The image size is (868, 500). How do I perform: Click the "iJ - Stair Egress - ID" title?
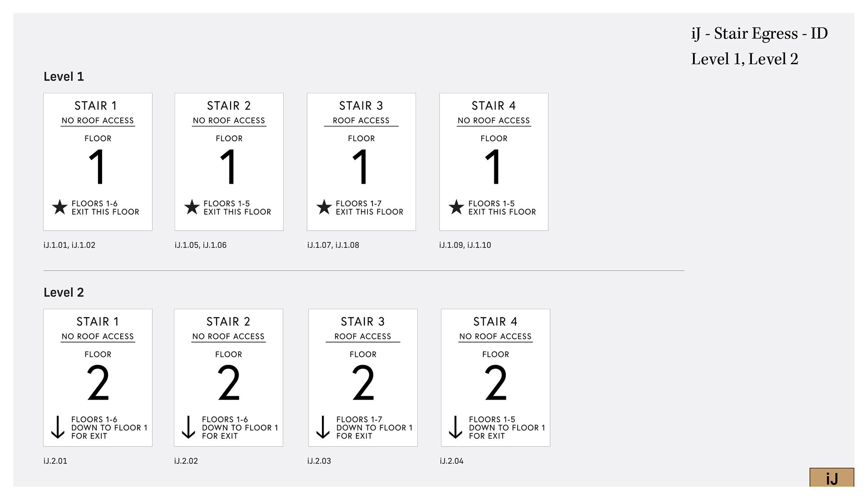click(759, 33)
